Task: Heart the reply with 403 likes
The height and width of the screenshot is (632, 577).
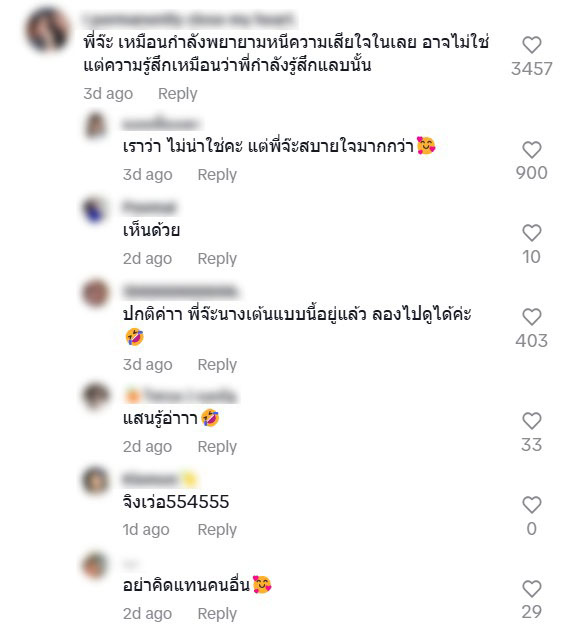Action: [531, 317]
